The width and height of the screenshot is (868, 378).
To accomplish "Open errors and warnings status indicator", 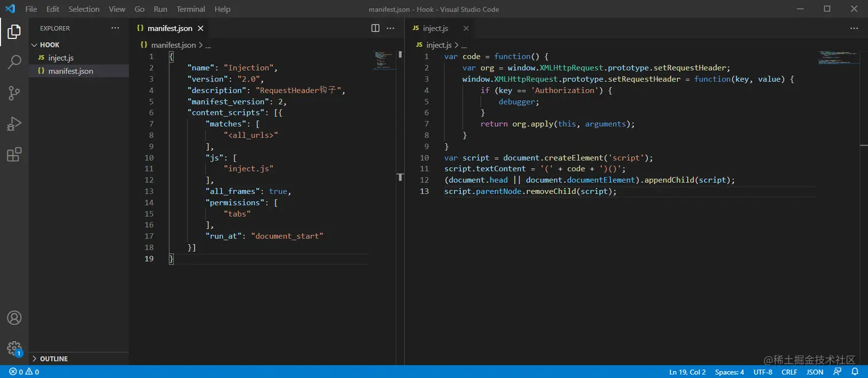I will pyautogui.click(x=24, y=372).
